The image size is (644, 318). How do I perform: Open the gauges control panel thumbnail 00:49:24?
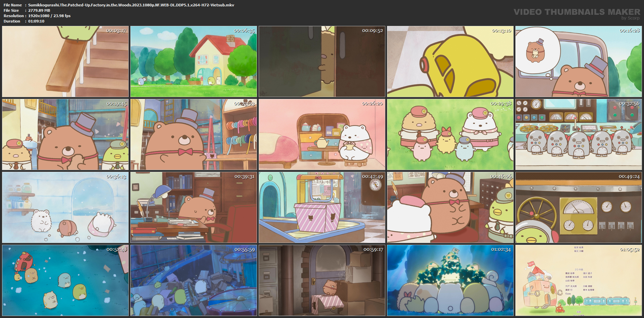click(579, 207)
